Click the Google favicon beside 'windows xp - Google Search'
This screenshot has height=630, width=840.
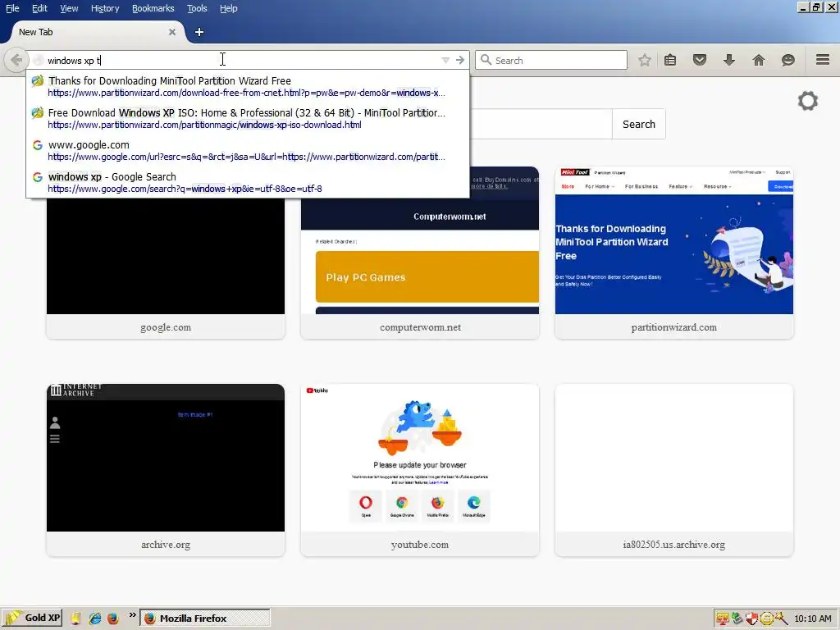coord(37,177)
